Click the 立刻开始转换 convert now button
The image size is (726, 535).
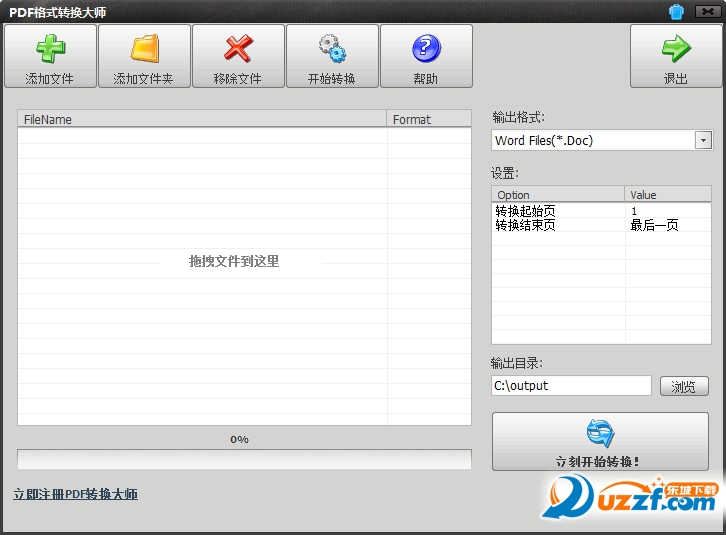coord(600,442)
